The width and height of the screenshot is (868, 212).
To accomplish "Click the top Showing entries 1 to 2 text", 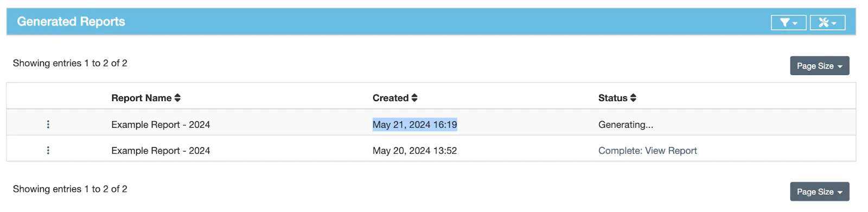I will [70, 63].
